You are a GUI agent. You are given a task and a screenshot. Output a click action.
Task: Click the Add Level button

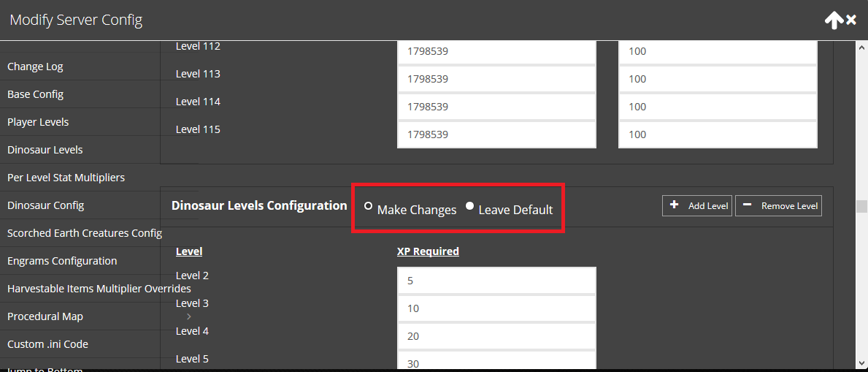697,205
